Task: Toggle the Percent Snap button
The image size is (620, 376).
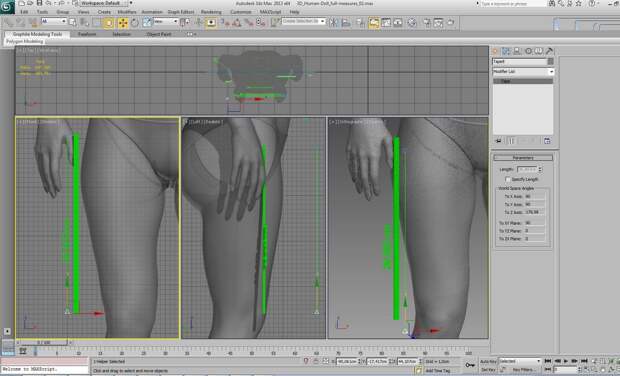Action: coord(249,23)
